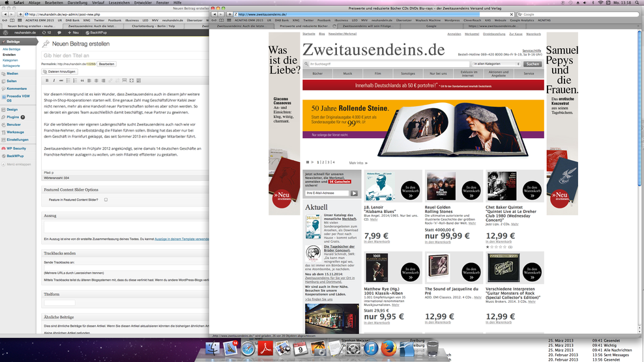Screen dimensions: 644x362
Task: Submit newsletter email with arrow button
Action: (x=354, y=193)
